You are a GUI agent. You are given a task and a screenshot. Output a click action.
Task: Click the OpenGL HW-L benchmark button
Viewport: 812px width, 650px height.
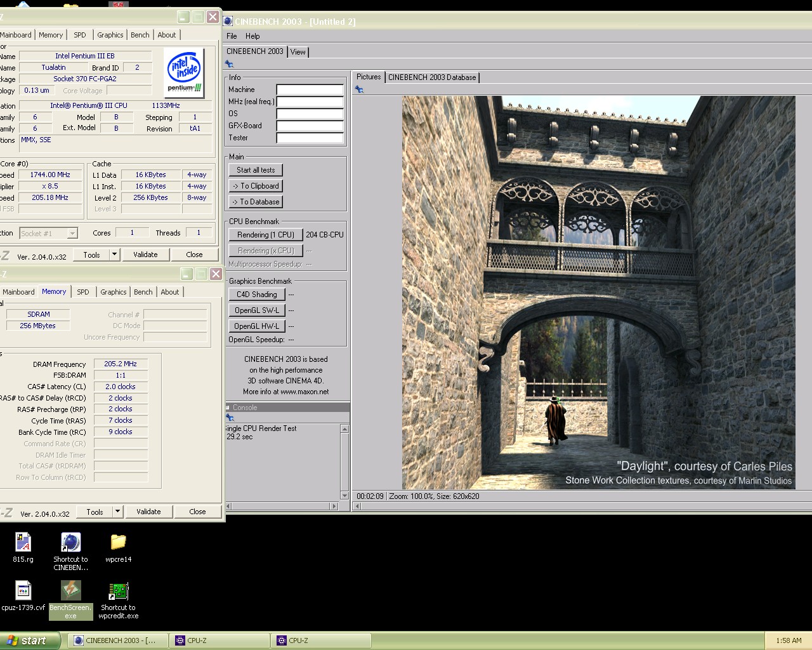(x=256, y=326)
